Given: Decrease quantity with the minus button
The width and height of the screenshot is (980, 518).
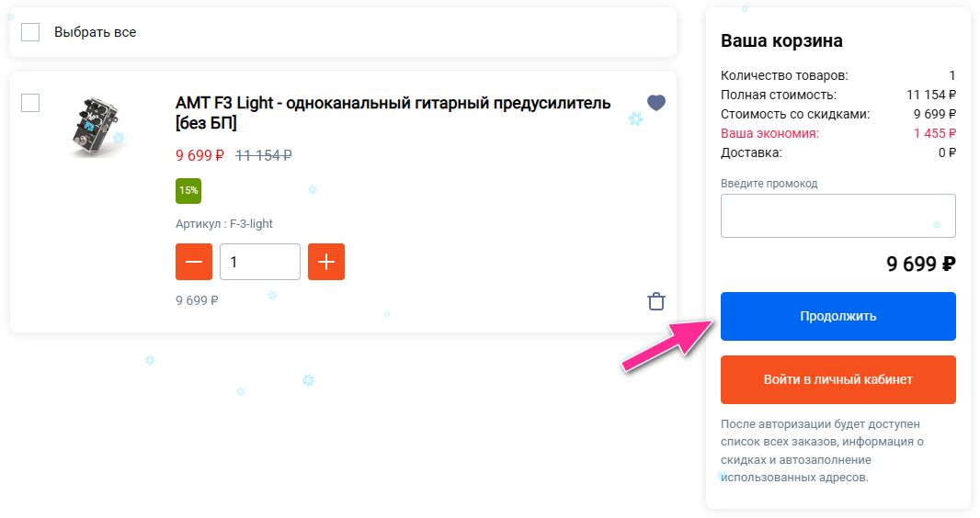Looking at the screenshot, I should (194, 262).
